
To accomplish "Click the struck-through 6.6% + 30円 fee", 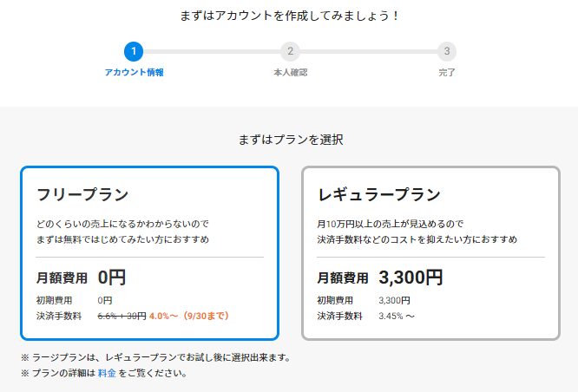I will click(122, 316).
